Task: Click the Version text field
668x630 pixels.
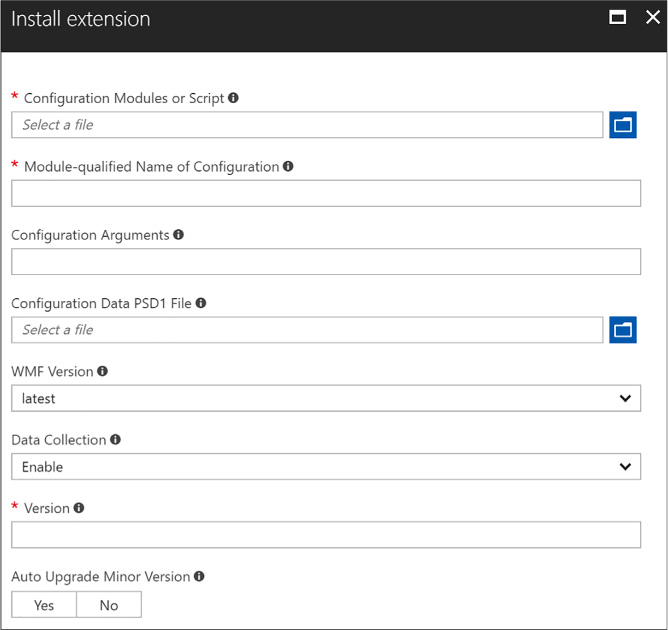Action: pos(326,535)
